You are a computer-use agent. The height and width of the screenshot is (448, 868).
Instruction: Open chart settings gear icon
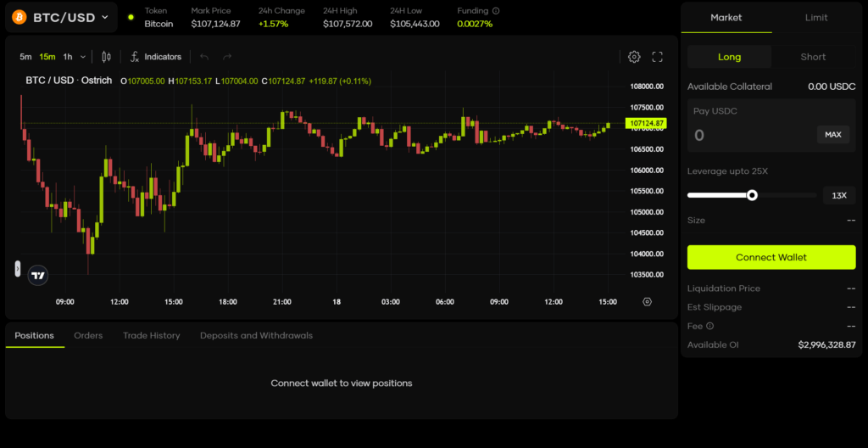[634, 57]
